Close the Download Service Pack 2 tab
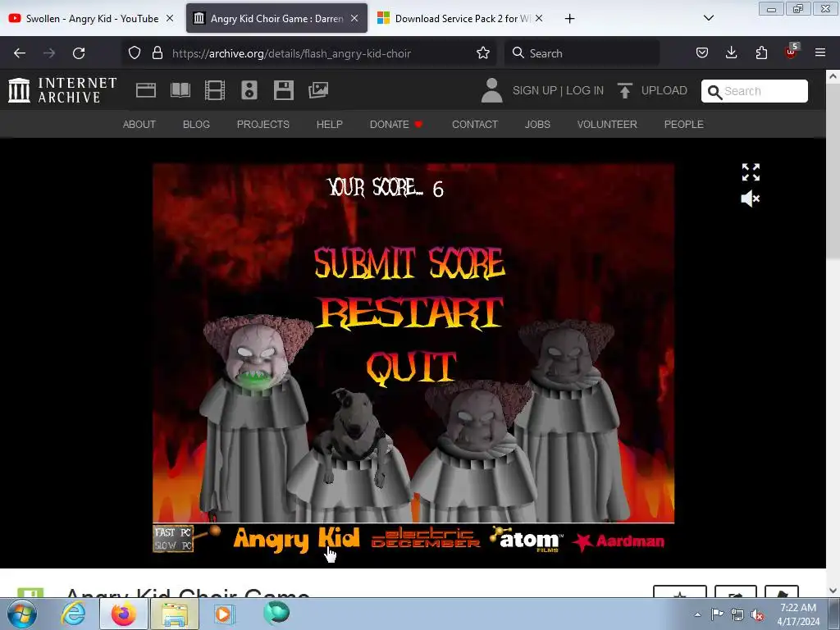This screenshot has width=840, height=630. [x=539, y=18]
